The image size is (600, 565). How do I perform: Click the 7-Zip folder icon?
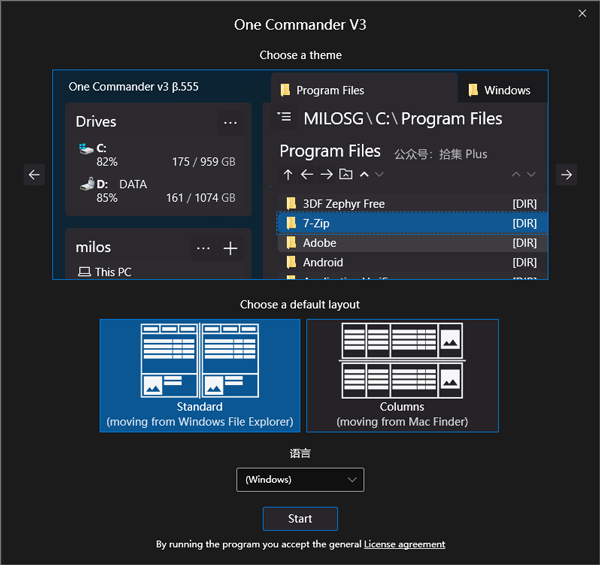[292, 223]
